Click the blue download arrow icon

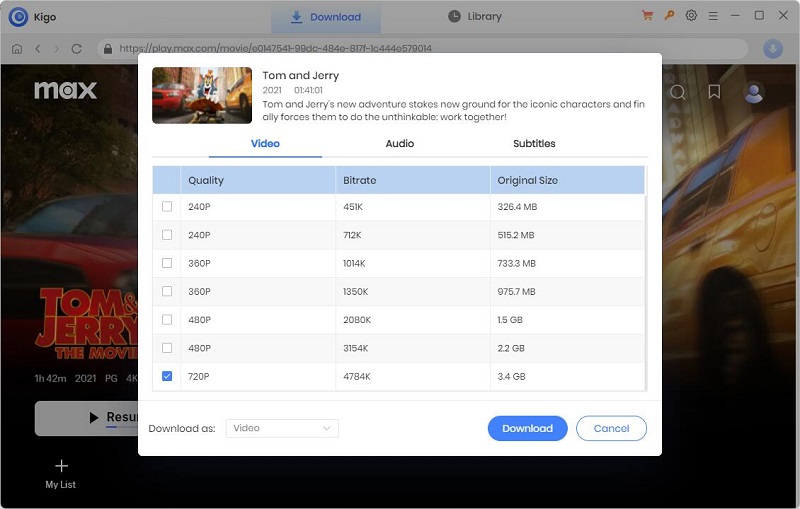773,48
